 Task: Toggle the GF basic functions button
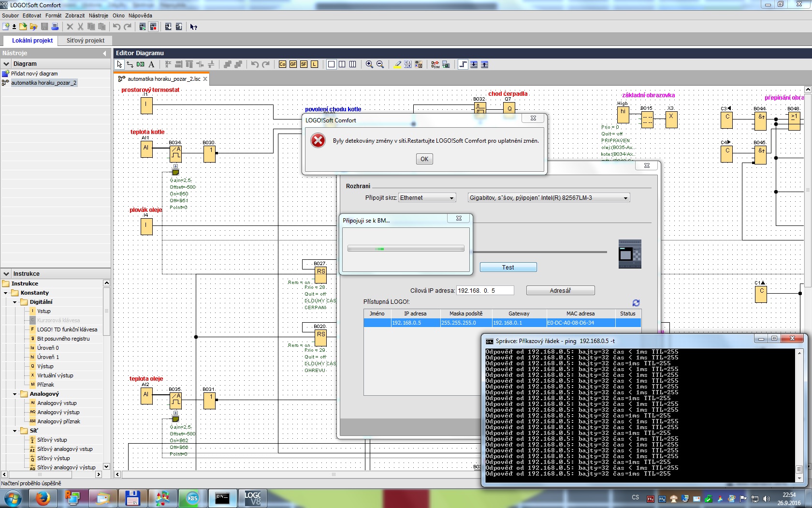(x=293, y=64)
